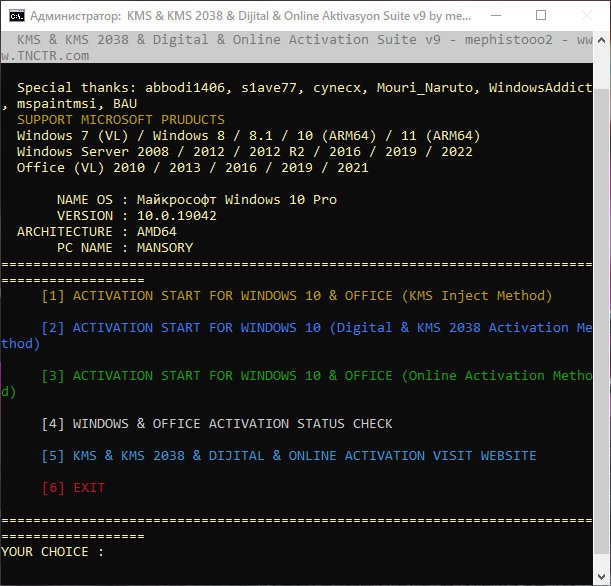This screenshot has width=611, height=586.
Task: Click option [3] Online Activation Method
Action: pos(320,376)
